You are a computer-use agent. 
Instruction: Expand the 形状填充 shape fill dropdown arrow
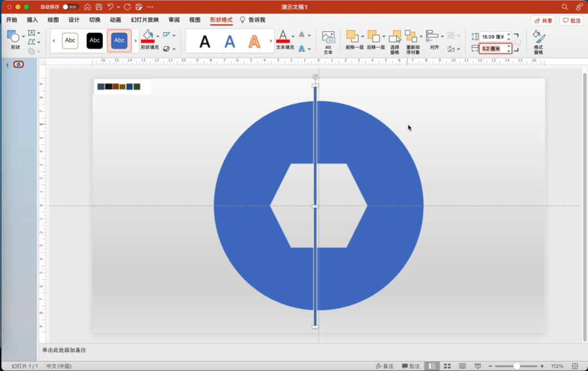coord(158,36)
